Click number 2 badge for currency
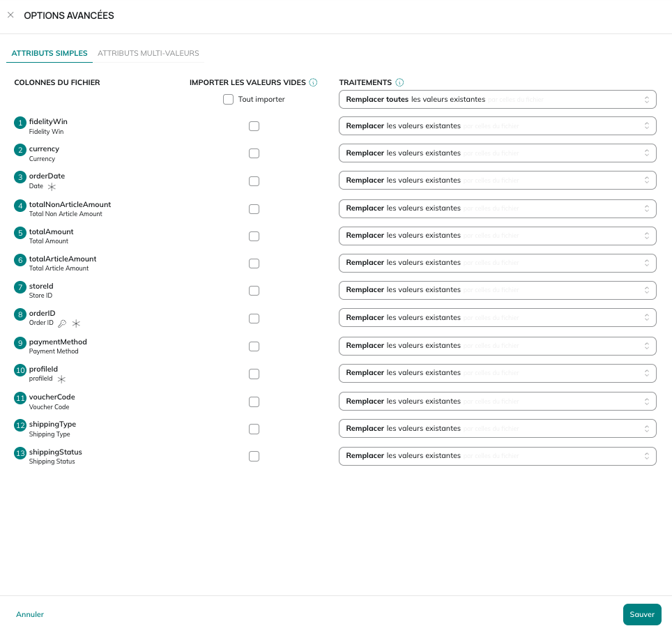672x633 pixels. [x=20, y=150]
